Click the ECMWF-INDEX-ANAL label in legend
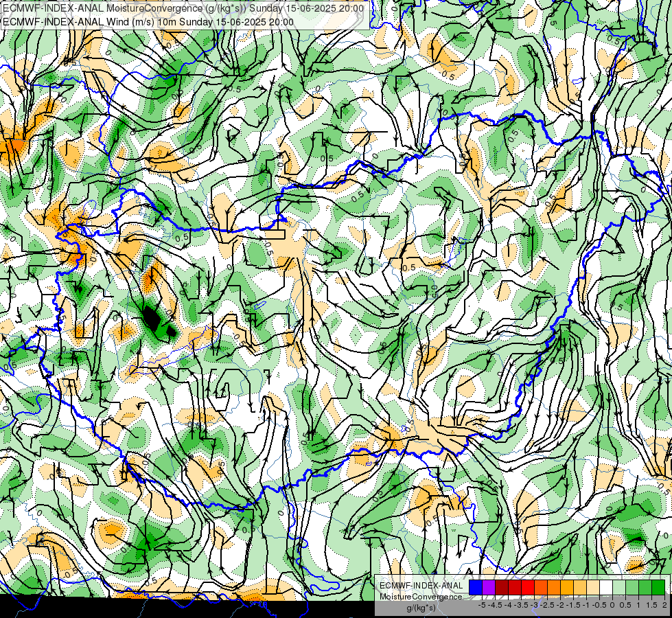The height and width of the screenshot is (618, 672). (421, 586)
